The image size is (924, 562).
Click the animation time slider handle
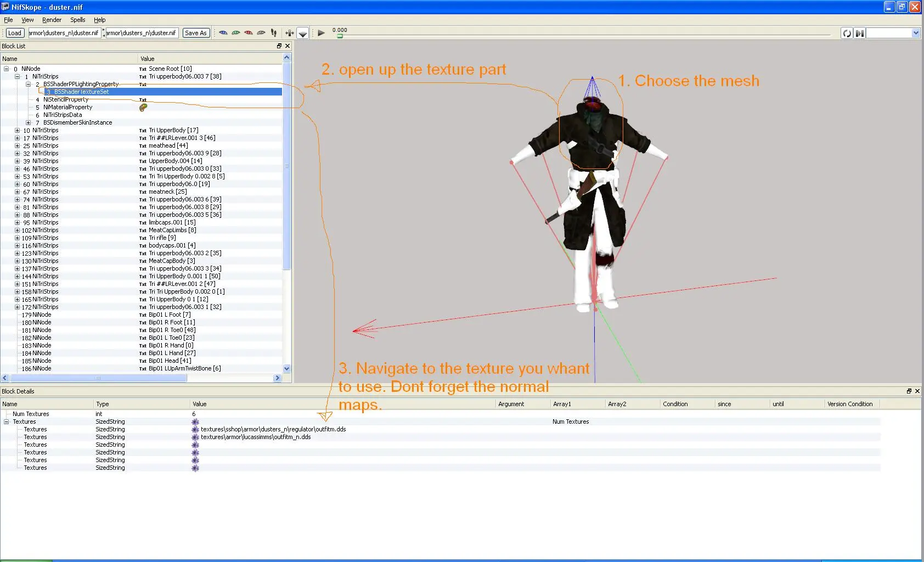pyautogui.click(x=340, y=36)
